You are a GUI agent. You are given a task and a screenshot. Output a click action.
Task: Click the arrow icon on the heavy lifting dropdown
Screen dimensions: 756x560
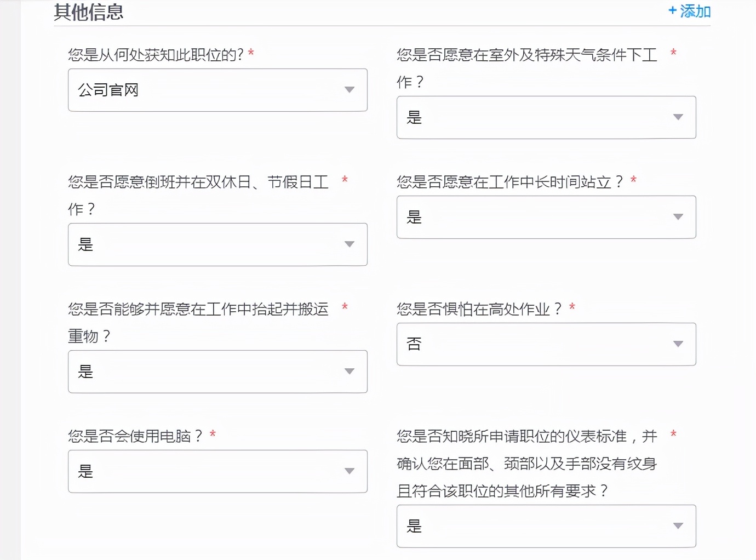click(x=350, y=372)
